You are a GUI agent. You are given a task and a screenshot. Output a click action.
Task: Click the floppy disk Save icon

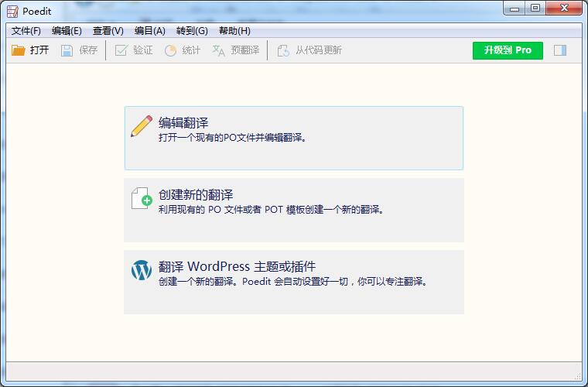pyautogui.click(x=67, y=50)
